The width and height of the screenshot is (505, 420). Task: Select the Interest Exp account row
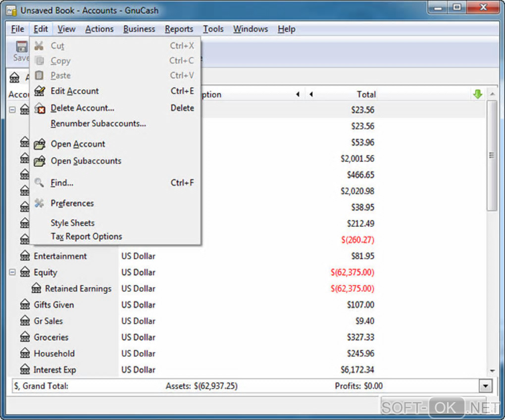pos(247,369)
